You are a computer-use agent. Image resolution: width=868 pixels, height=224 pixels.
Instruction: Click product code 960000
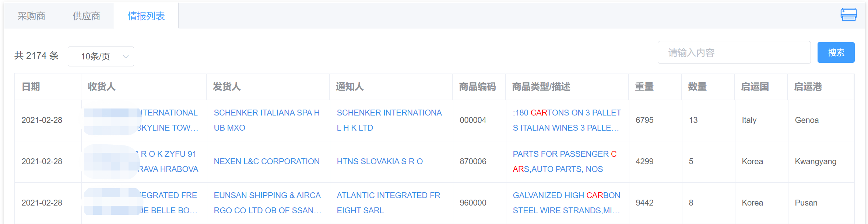[473, 203]
